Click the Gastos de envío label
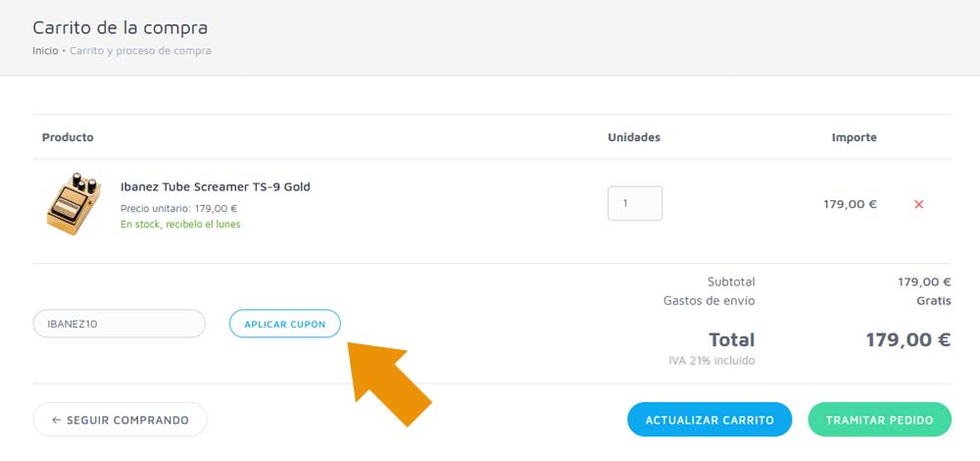Viewport: 980px width, 461px height. coord(709,301)
